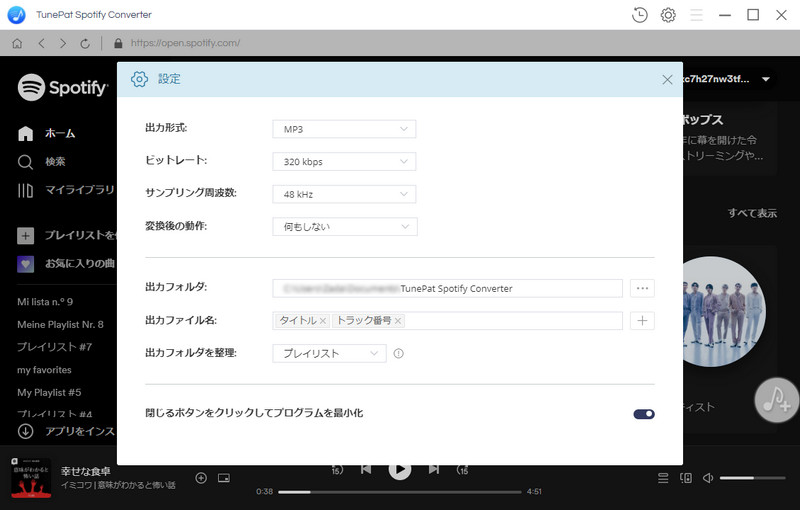Create playlist with plus icon
This screenshot has height=510, width=800.
pos(26,236)
